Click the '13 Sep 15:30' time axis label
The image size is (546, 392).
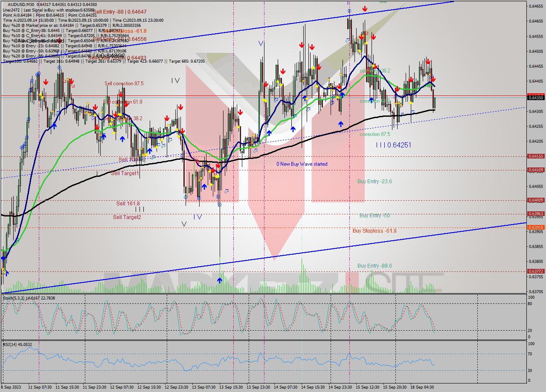[x=231, y=387]
